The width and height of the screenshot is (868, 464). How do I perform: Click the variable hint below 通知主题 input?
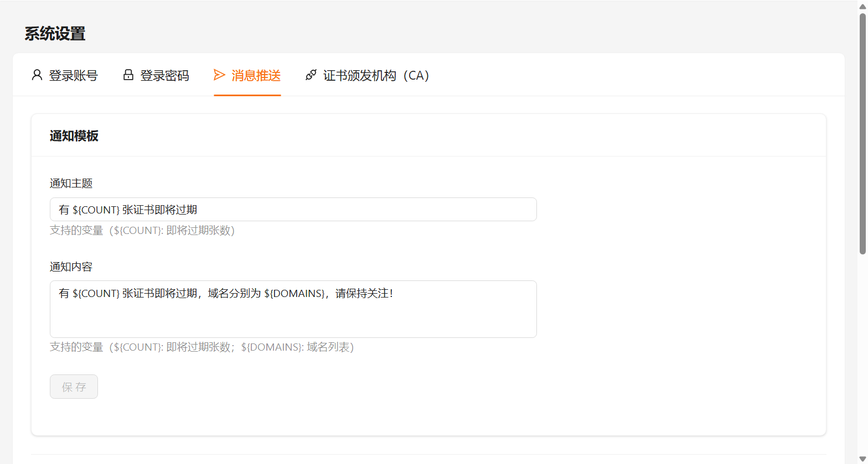[x=142, y=231]
